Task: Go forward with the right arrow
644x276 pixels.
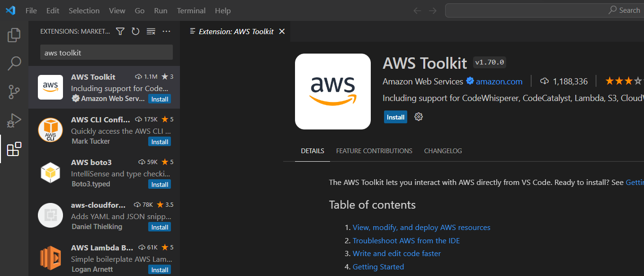Action: (x=432, y=10)
